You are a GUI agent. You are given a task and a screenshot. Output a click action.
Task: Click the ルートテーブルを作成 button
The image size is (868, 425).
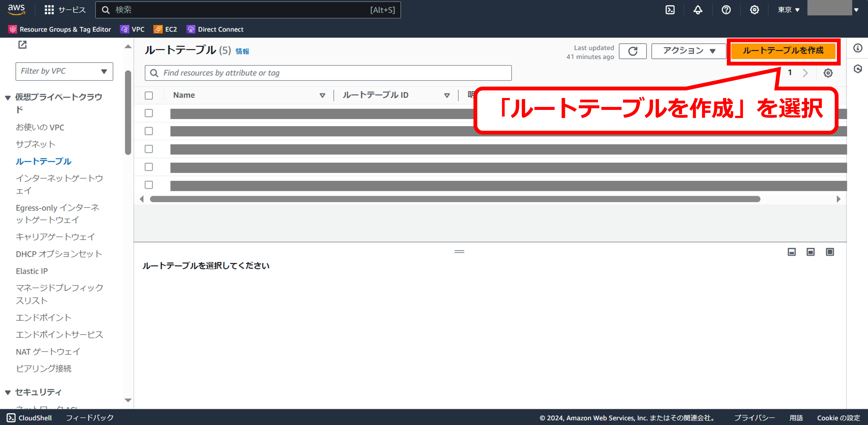pyautogui.click(x=783, y=51)
